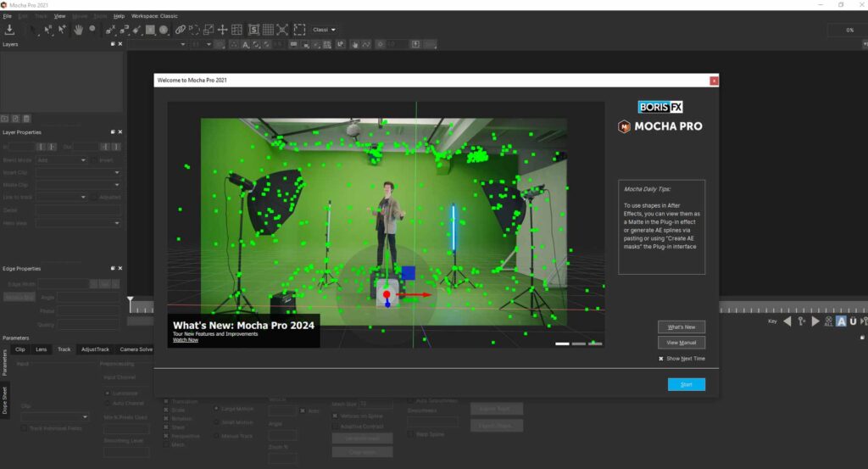The image size is (868, 469).
Task: Enable the Mesh motion checkbox
Action: (x=166, y=444)
